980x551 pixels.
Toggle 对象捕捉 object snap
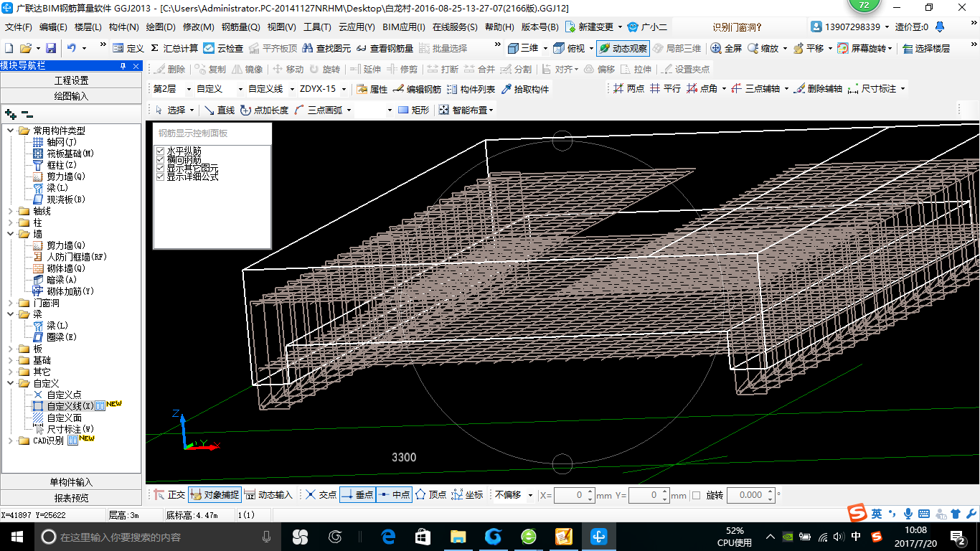point(214,495)
